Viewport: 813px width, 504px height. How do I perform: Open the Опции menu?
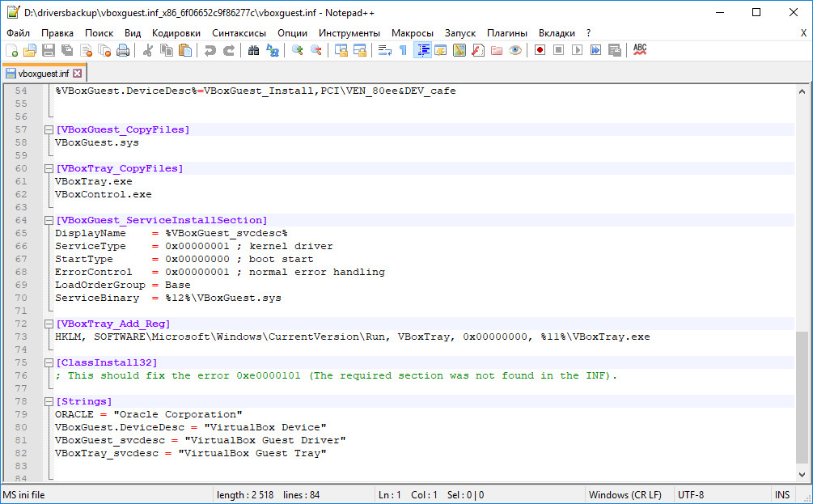pyautogui.click(x=292, y=33)
